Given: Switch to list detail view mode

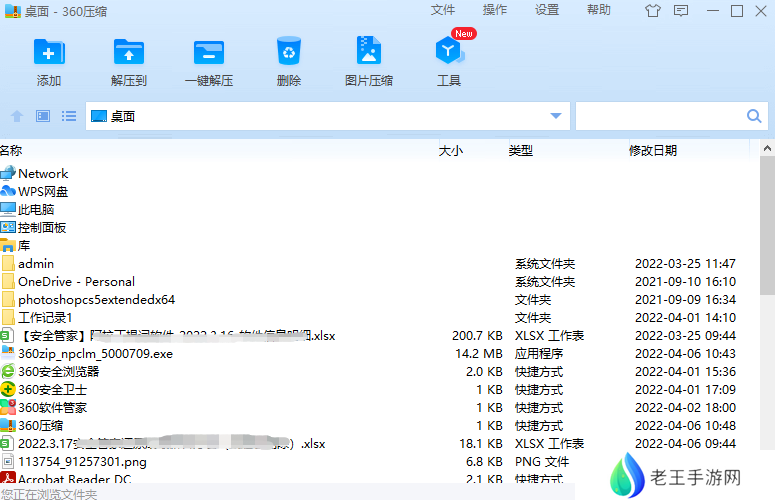Looking at the screenshot, I should (x=69, y=116).
